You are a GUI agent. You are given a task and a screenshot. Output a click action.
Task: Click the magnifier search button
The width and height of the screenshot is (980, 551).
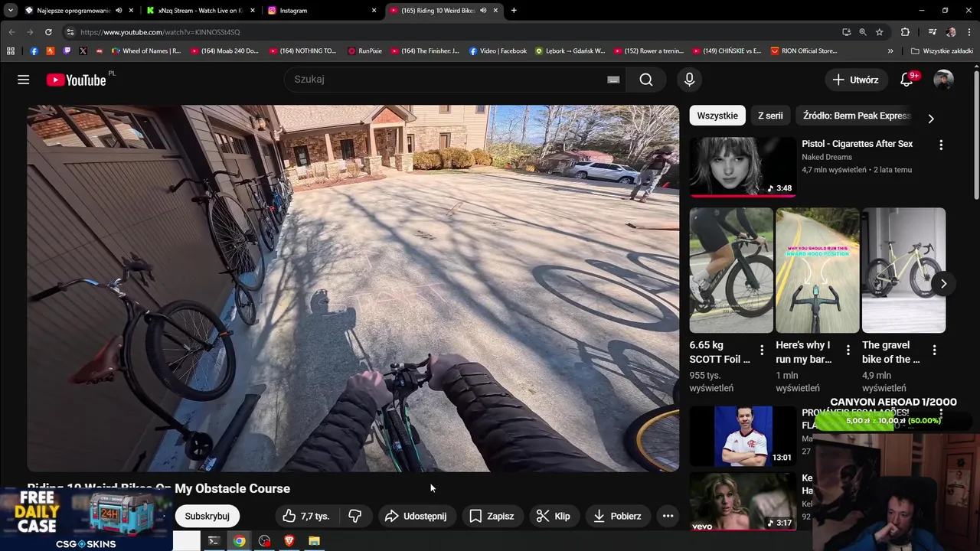646,80
